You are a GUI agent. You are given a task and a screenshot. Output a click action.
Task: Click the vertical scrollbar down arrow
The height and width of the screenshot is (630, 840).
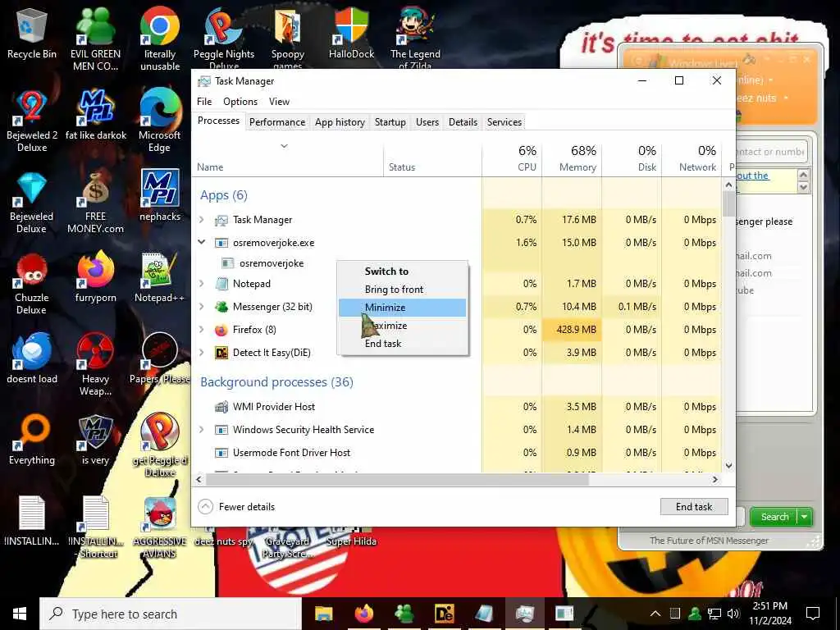pos(728,466)
